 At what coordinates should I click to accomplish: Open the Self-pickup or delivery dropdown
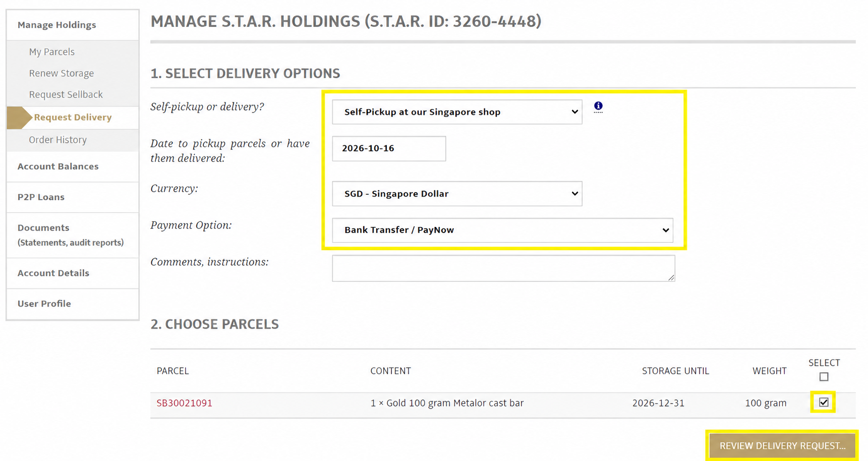(457, 112)
